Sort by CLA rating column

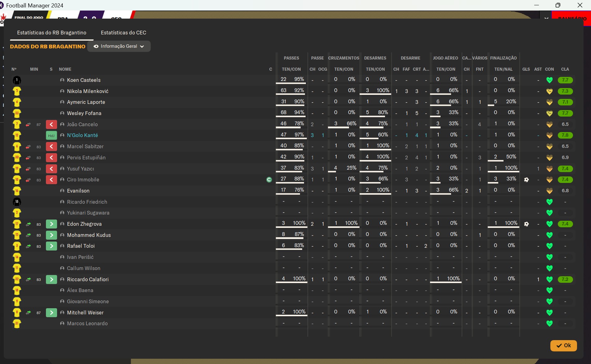pyautogui.click(x=565, y=69)
